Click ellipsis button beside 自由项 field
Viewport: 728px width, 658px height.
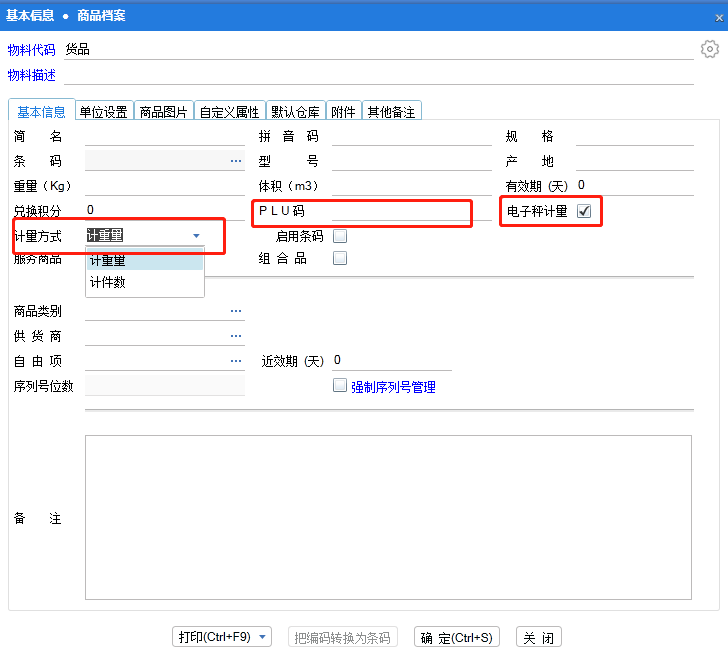236,361
